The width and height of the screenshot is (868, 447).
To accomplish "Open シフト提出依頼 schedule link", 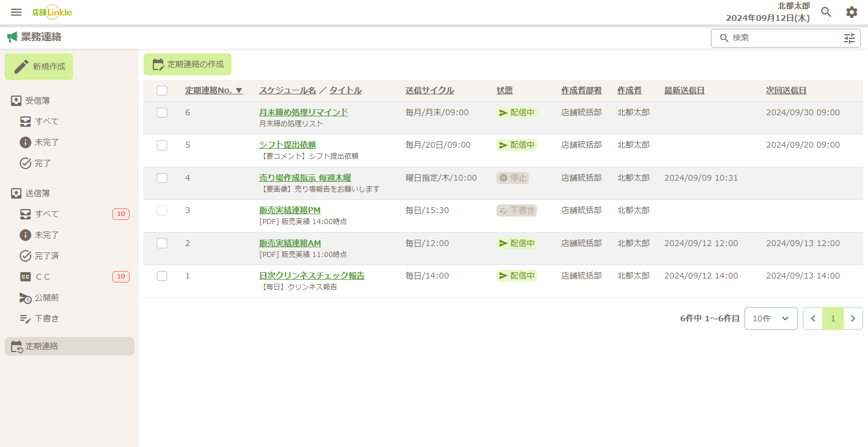I will coord(288,145).
